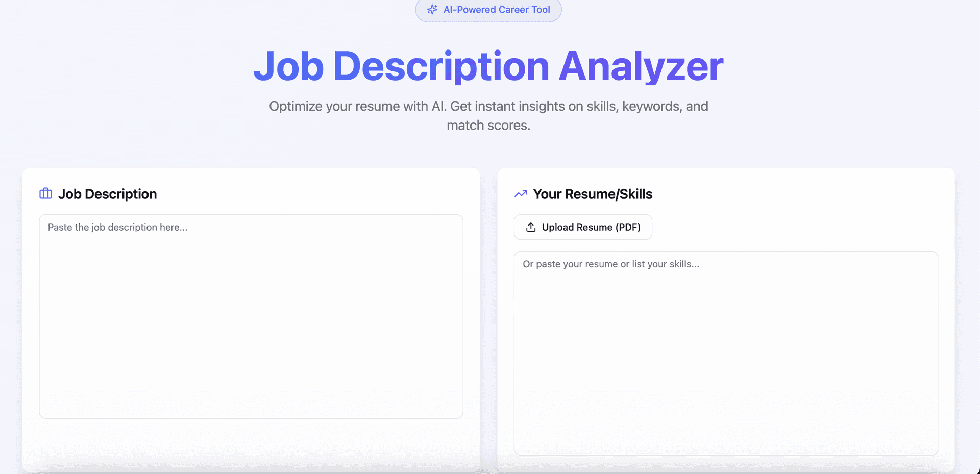Screen dimensions: 980x474
Task: Click the 'Paste the job description here' placeholder
Action: (x=117, y=227)
